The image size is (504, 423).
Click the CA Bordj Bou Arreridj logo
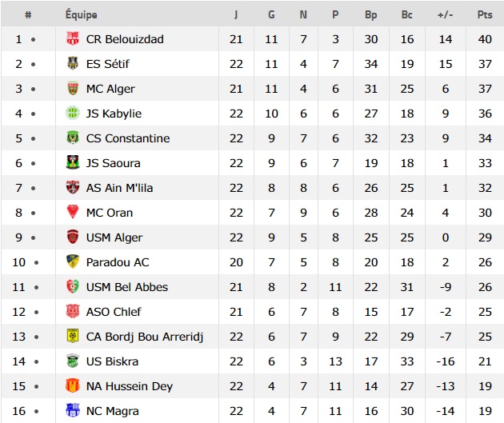coord(73,336)
